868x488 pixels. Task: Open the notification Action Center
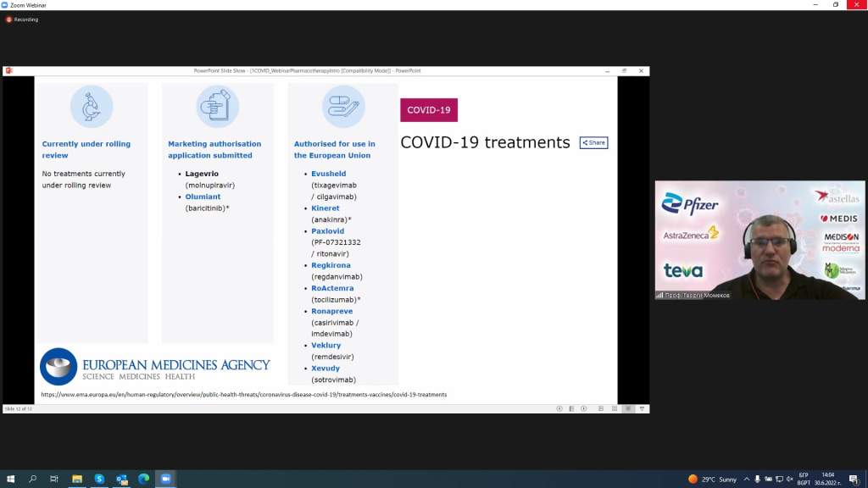click(x=854, y=480)
